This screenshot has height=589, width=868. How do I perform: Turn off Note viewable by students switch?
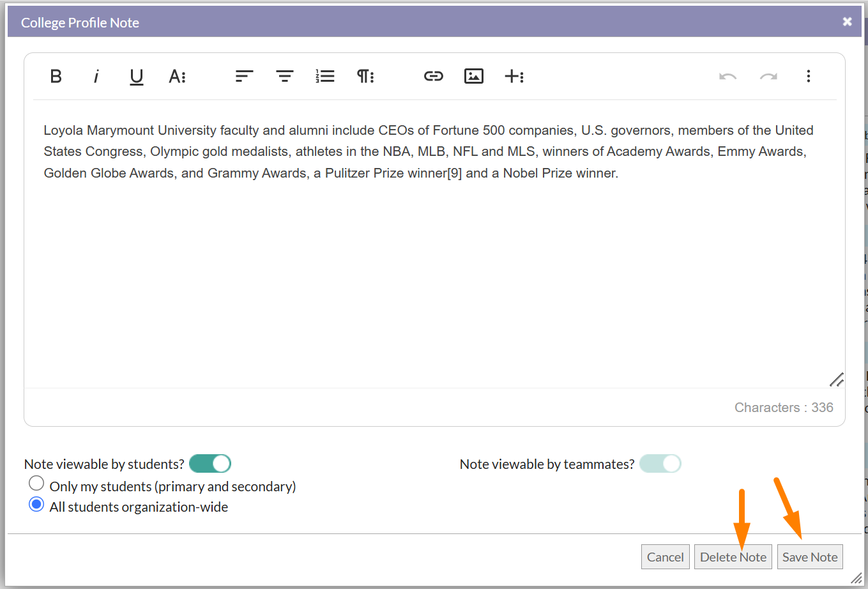[x=210, y=464]
